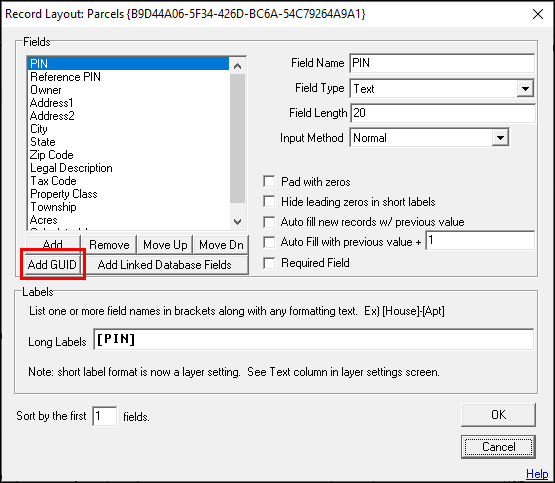Viewport: 555px width, 483px height.
Task: Click the Move Dn button
Action: click(x=221, y=245)
